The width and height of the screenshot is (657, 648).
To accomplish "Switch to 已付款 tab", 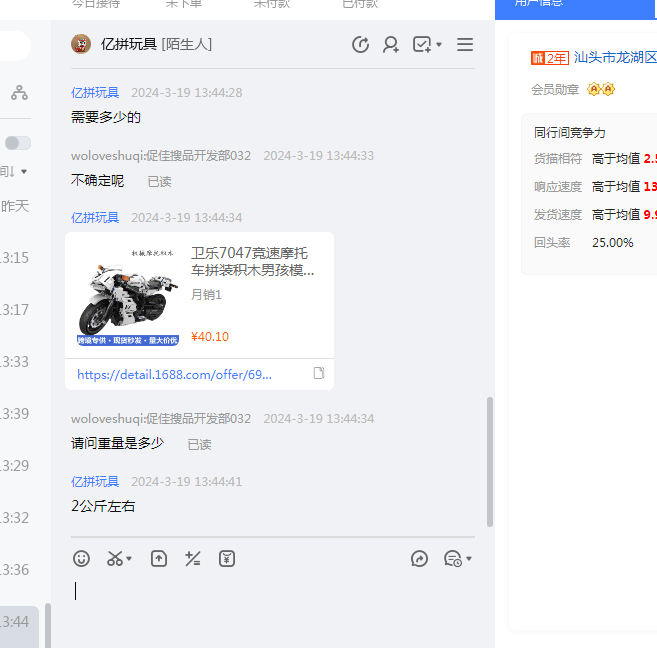I will (360, 4).
